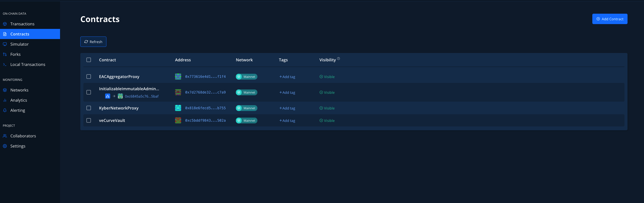The width and height of the screenshot is (644, 203).
Task: Open implementation address 0xc6845a5c76...5baf
Action: click(x=142, y=96)
